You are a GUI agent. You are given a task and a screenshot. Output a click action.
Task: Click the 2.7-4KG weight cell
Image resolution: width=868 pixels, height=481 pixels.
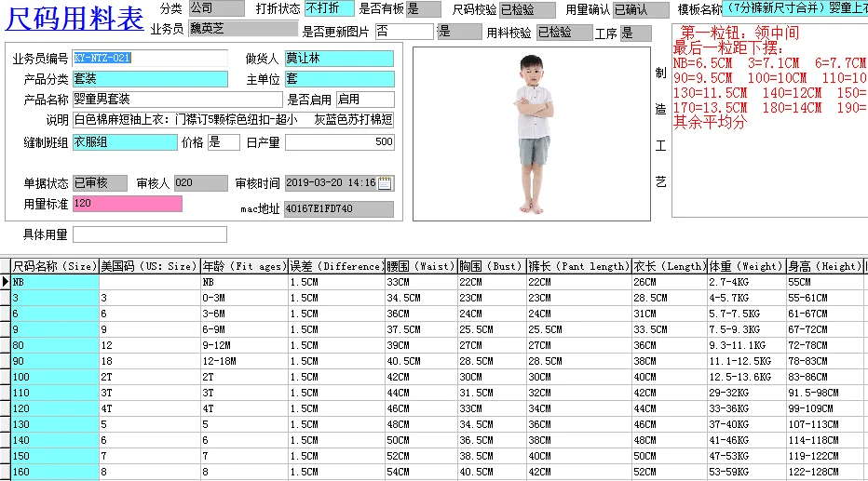747,282
